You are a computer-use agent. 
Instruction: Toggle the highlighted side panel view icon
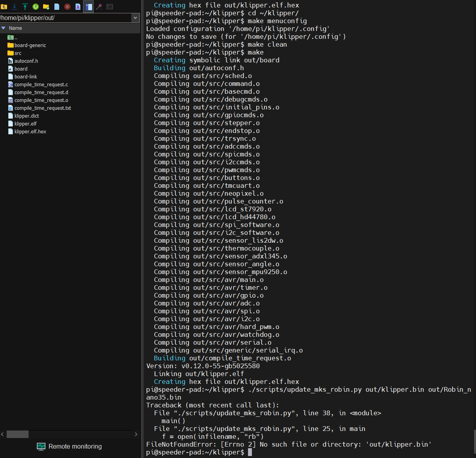click(x=89, y=7)
